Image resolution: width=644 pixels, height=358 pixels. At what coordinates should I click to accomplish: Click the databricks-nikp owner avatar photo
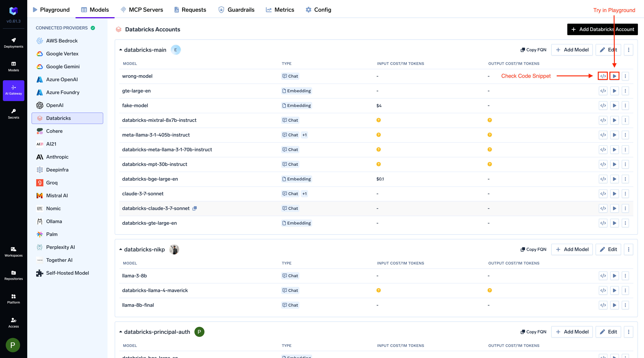174,249
